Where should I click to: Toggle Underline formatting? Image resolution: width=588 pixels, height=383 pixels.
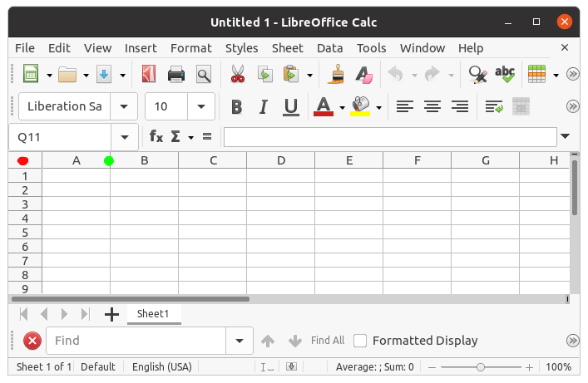click(291, 107)
